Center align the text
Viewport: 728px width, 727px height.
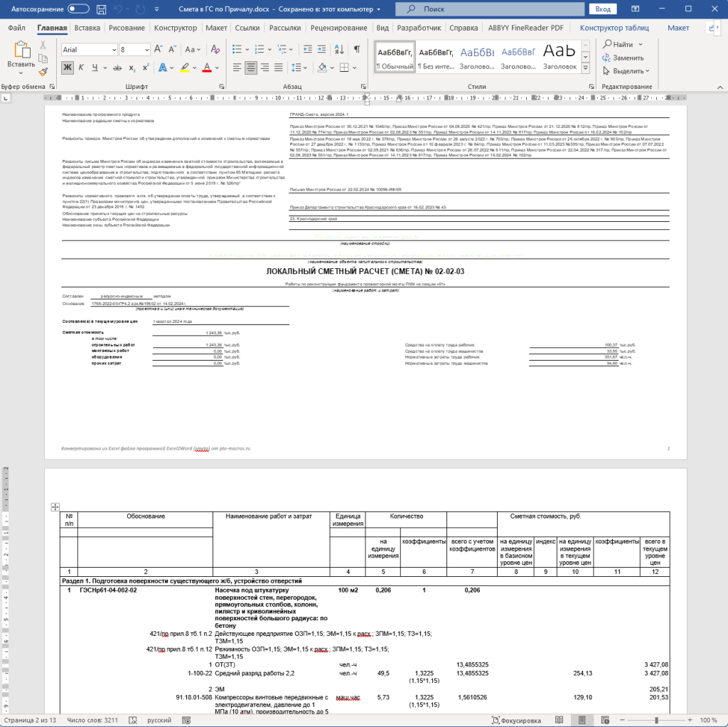[x=251, y=68]
